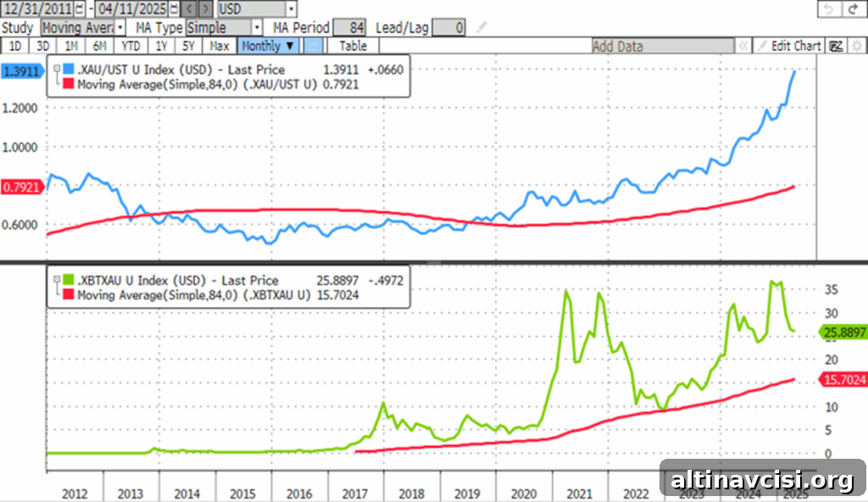Select the line chart type icon
Viewport: 868px width, 502px height.
coord(314,46)
